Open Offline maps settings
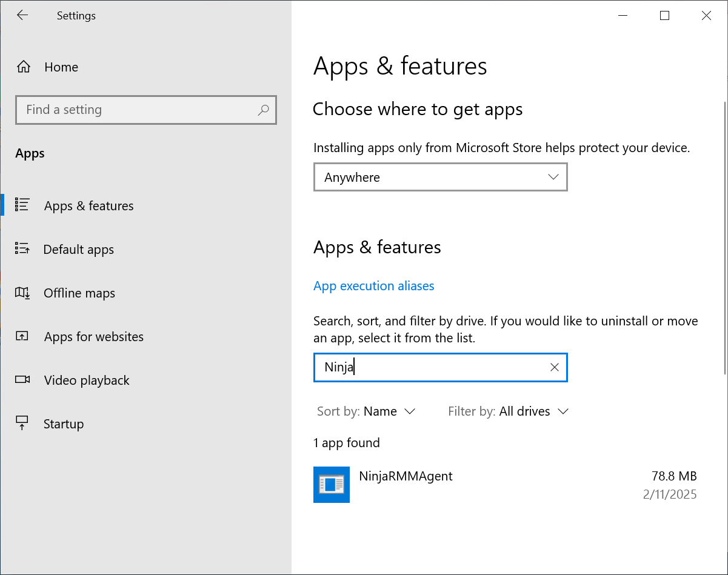The height and width of the screenshot is (575, 728). tap(145, 293)
